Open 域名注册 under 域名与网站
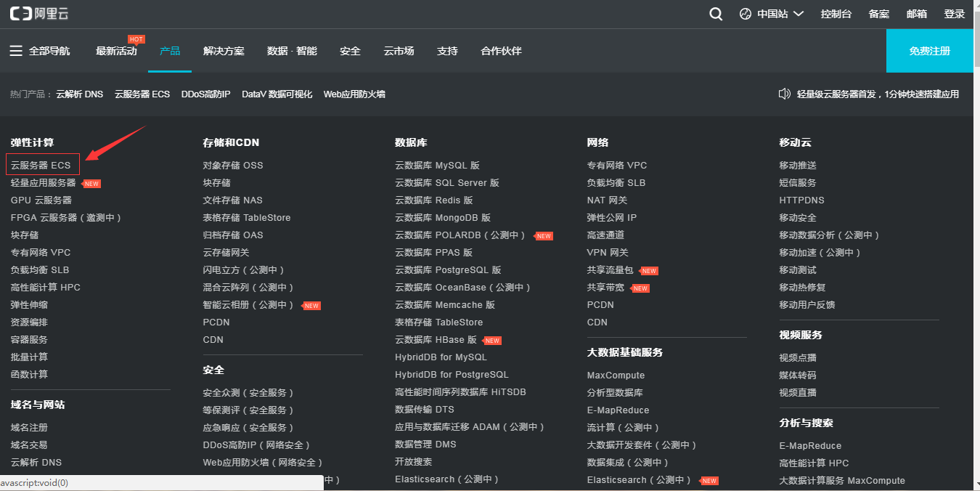Image resolution: width=980 pixels, height=491 pixels. click(29, 428)
